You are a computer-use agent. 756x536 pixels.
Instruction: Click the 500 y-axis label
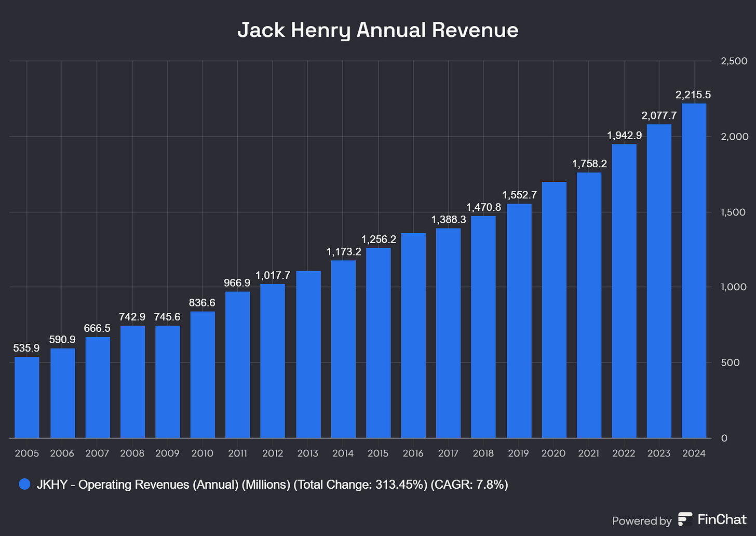[730, 363]
